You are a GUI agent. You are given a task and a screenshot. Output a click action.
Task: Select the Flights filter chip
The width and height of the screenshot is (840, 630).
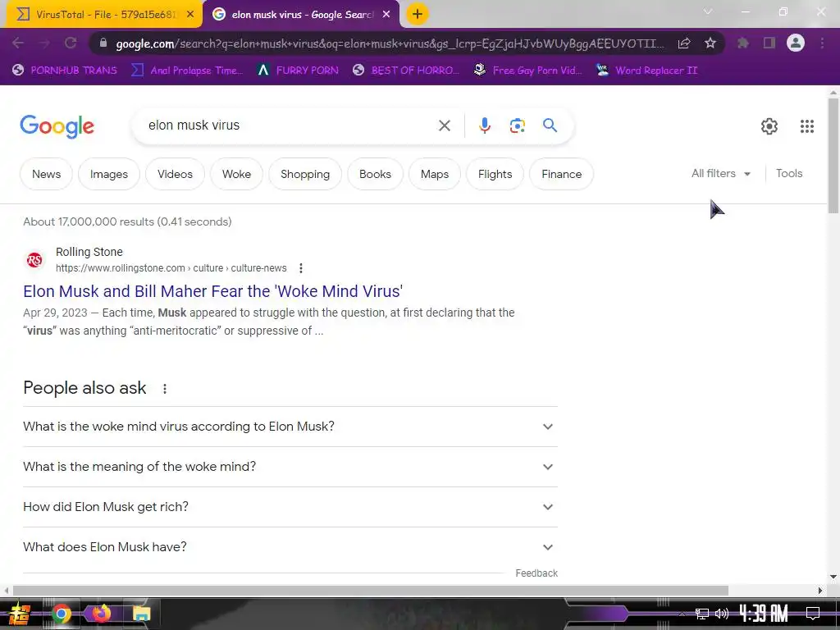(495, 174)
